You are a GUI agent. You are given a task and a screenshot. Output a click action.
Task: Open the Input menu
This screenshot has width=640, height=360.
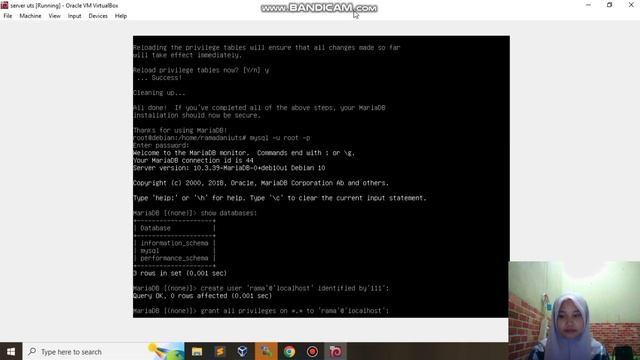tap(74, 16)
